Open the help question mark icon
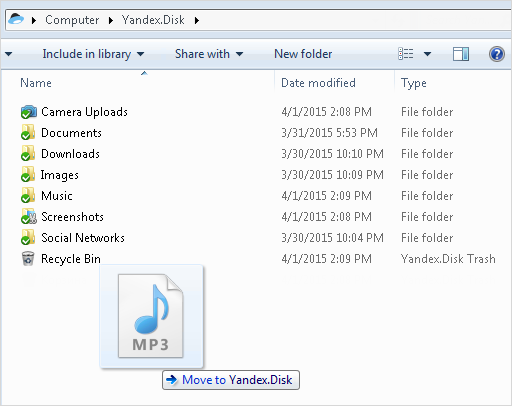 click(x=497, y=54)
